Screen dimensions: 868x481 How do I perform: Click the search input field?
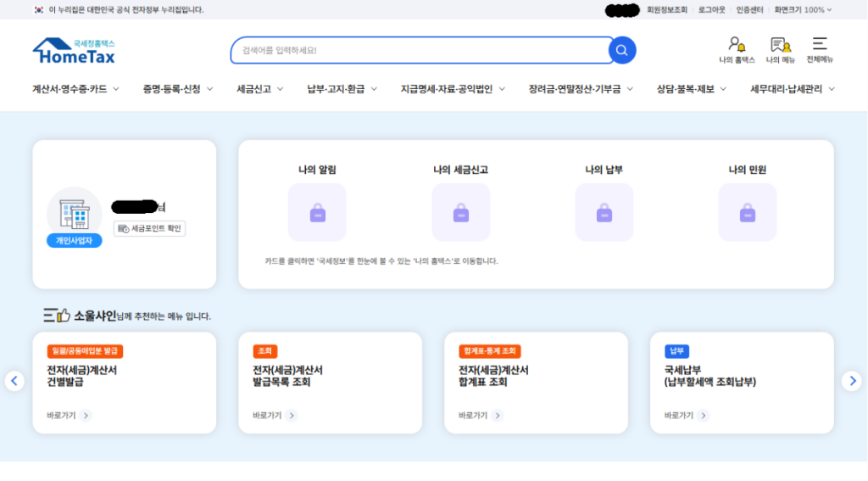420,50
